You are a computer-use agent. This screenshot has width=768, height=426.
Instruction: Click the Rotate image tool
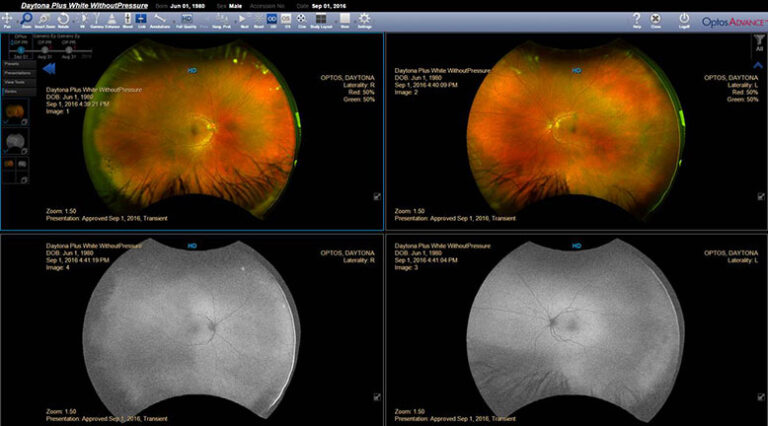tap(63, 20)
